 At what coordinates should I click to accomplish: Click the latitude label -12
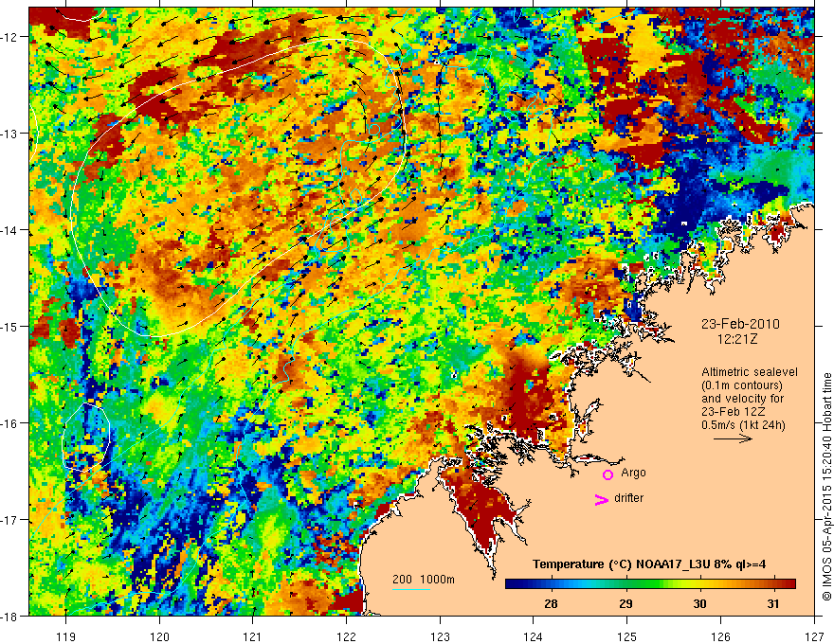[x=10, y=37]
